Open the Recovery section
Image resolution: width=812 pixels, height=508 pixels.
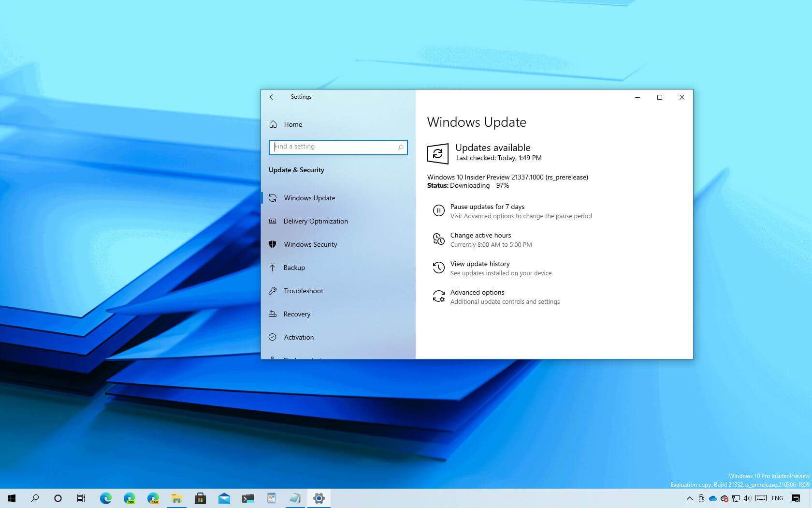[x=297, y=314]
